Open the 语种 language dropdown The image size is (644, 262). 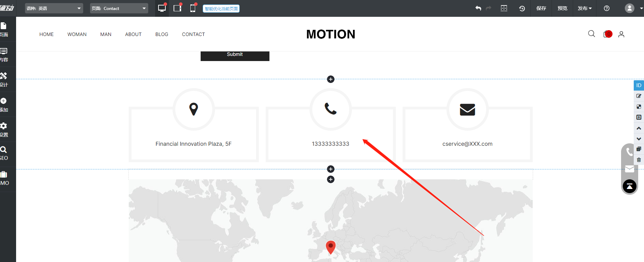pos(54,8)
